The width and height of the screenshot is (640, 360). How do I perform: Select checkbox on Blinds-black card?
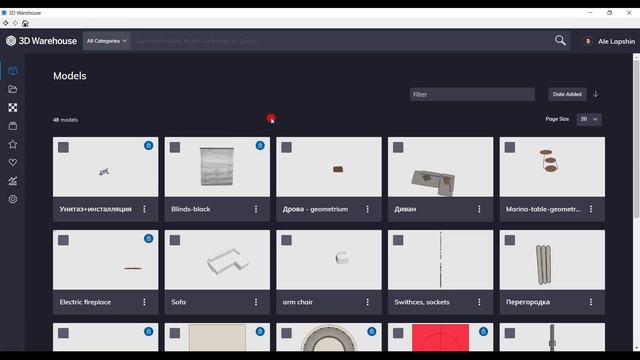(x=175, y=147)
